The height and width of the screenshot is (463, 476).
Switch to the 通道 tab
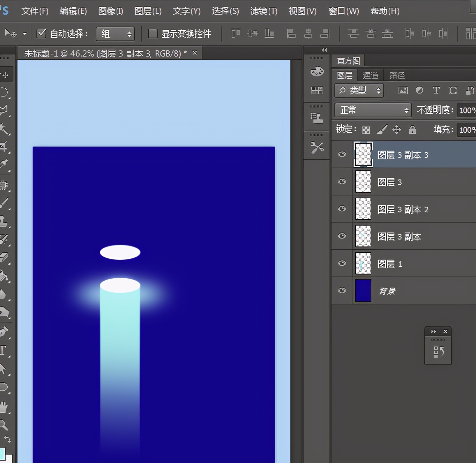(370, 75)
